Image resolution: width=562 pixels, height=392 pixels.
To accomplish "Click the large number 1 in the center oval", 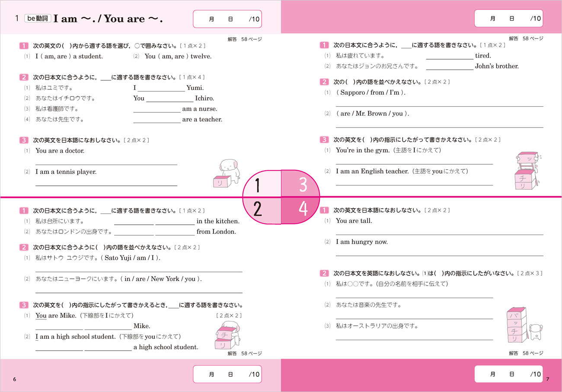I will coord(257,185).
